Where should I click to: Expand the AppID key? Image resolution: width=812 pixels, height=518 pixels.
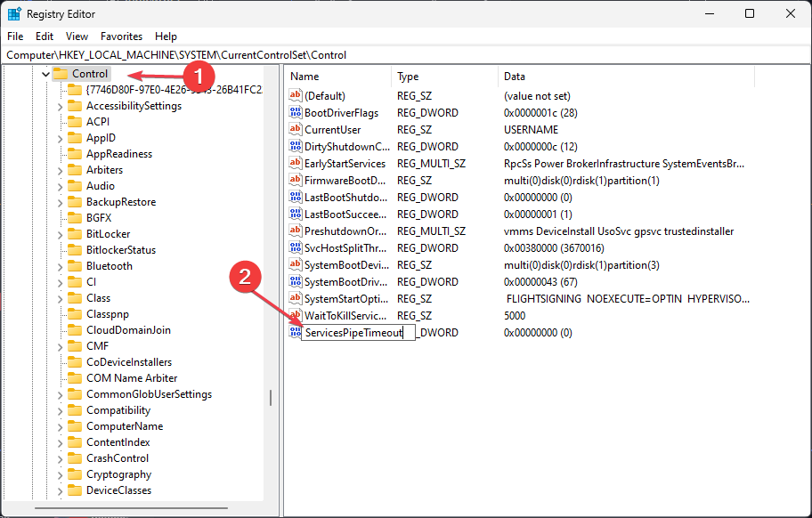point(60,138)
